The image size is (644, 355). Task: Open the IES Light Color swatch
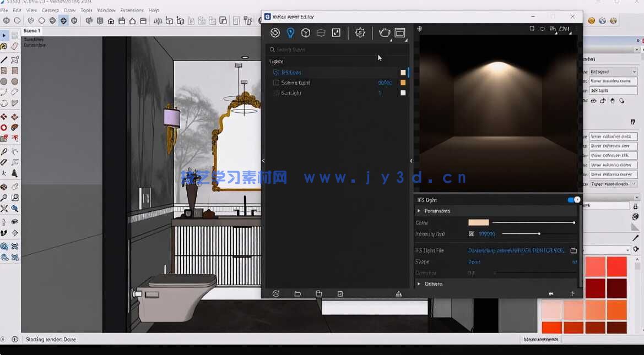[x=478, y=222]
